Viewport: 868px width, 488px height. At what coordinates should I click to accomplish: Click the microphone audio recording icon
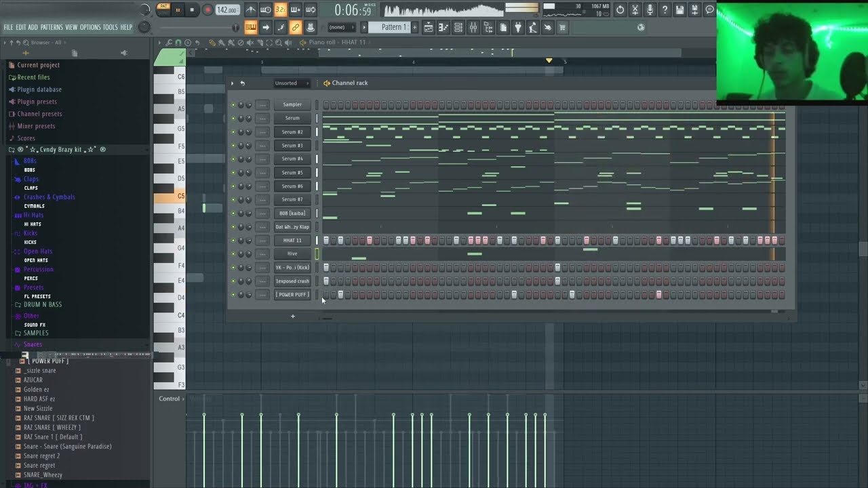650,9
